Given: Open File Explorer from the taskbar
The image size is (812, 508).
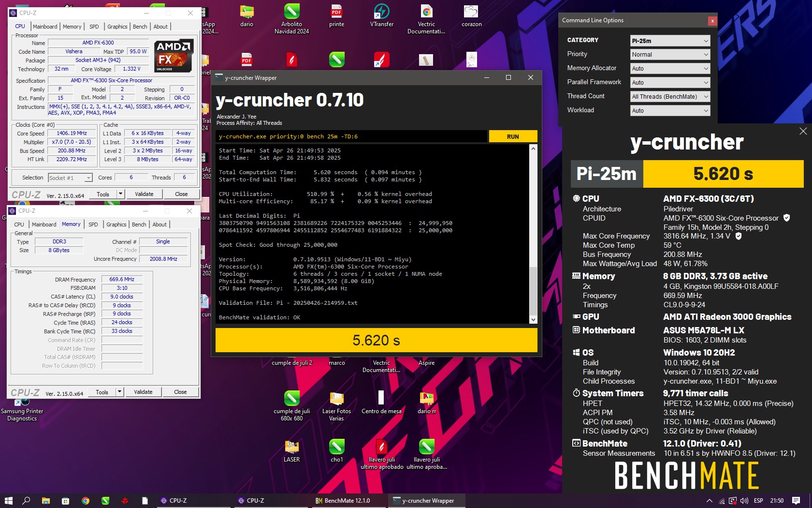Looking at the screenshot, I should [x=46, y=501].
